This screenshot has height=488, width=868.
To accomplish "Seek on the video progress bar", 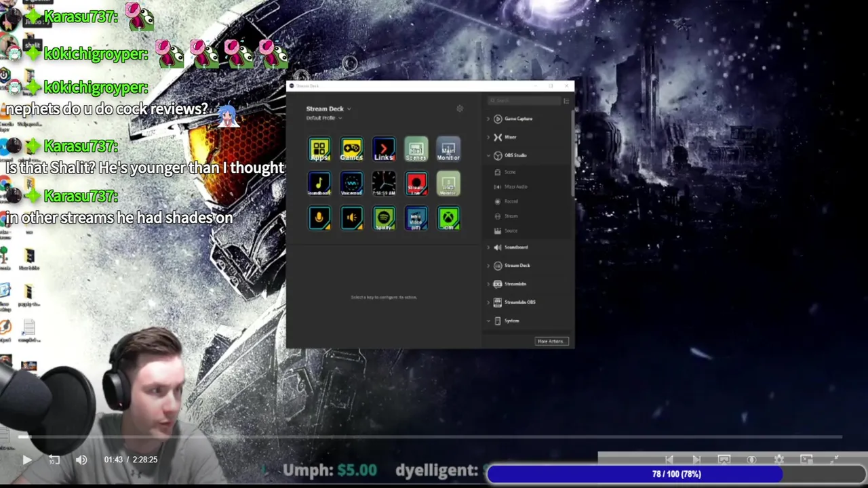I will click(431, 437).
